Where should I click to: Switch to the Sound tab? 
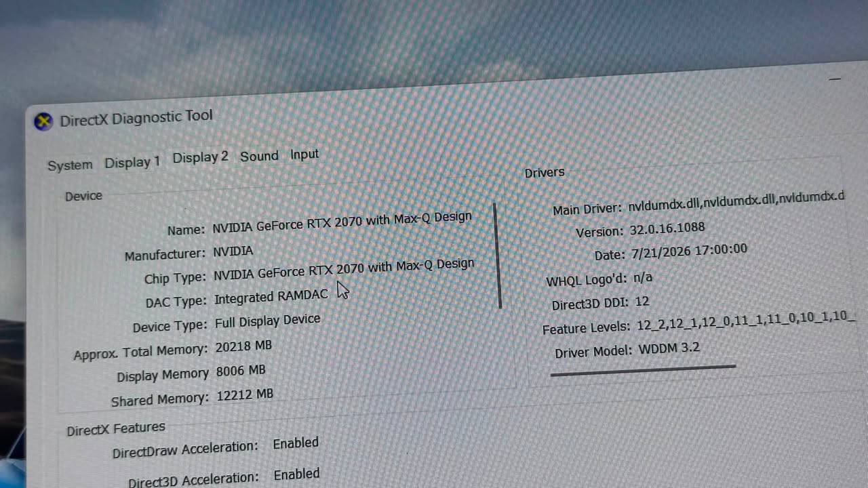point(259,156)
